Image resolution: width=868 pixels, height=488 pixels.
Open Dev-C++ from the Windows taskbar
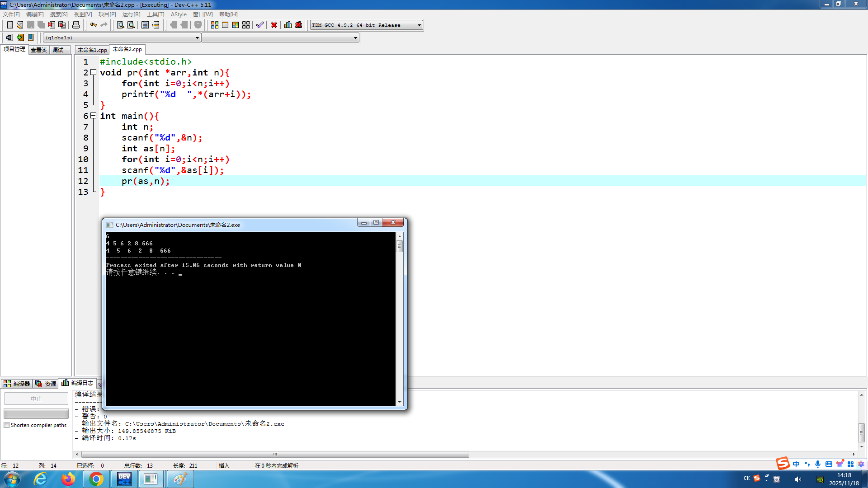coord(124,479)
